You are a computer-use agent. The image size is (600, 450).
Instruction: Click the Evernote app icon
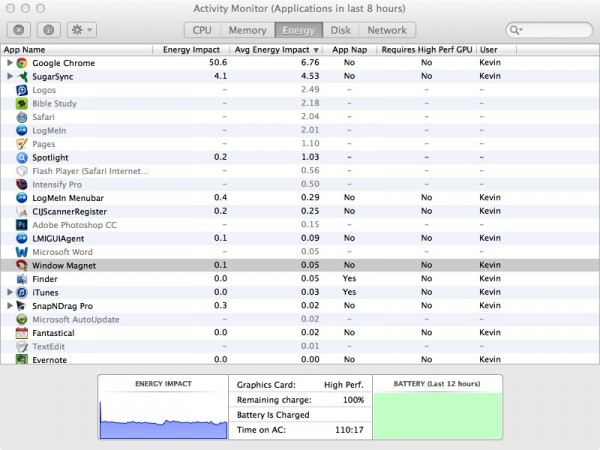[22, 359]
